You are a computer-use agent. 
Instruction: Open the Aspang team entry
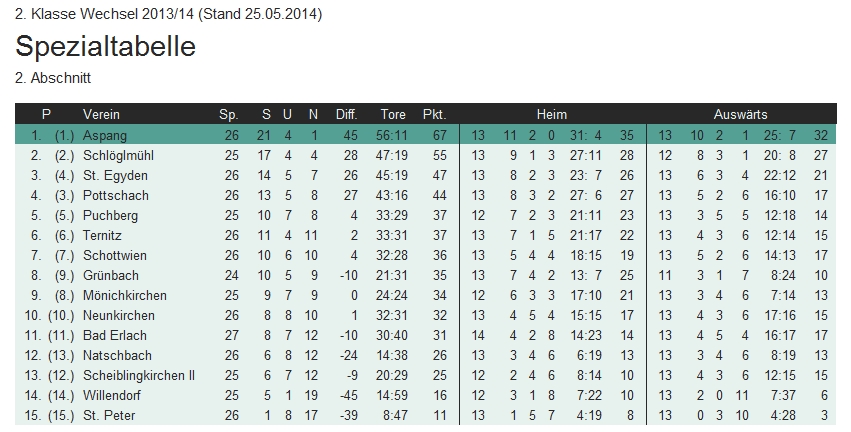pyautogui.click(x=105, y=135)
